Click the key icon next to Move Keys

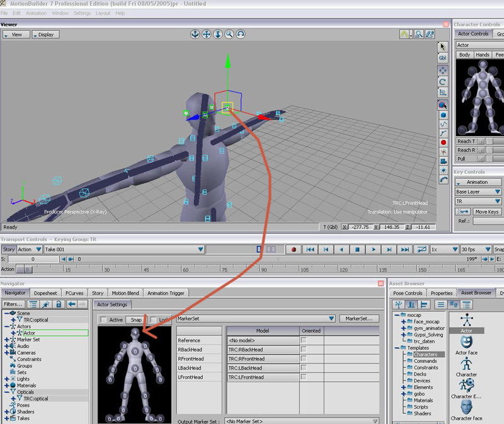pos(463,212)
